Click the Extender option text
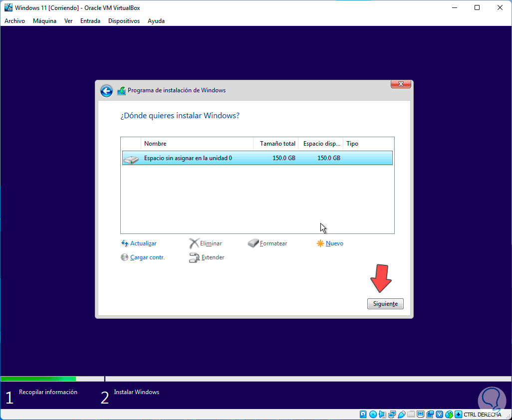 click(213, 257)
